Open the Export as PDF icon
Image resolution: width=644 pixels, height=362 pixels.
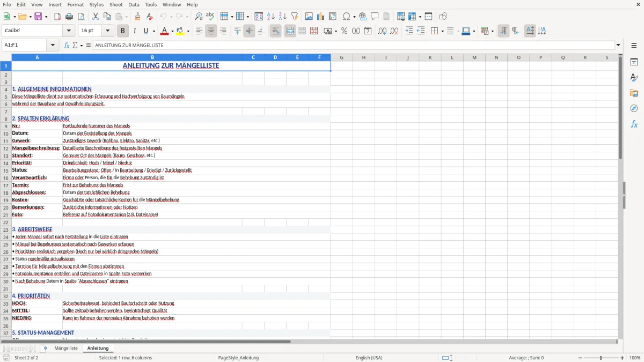pyautogui.click(x=58, y=16)
